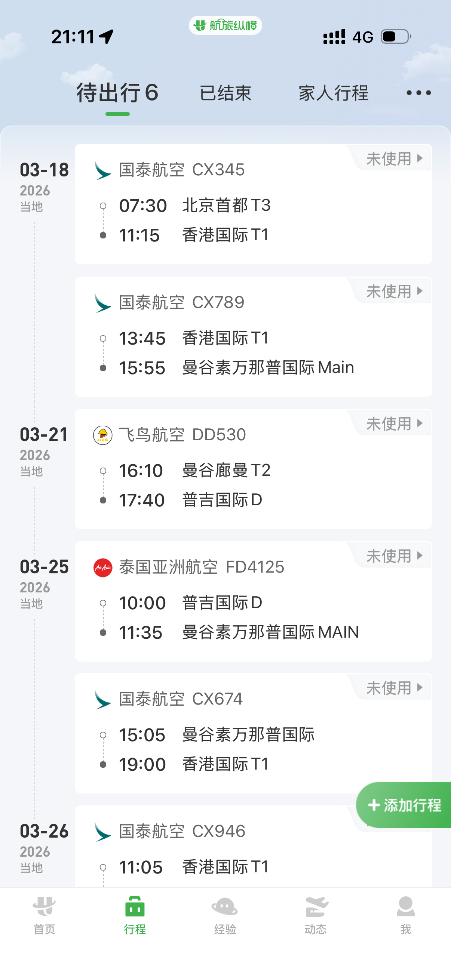
Task: Tap the three-dot more options icon
Action: pyautogui.click(x=418, y=93)
